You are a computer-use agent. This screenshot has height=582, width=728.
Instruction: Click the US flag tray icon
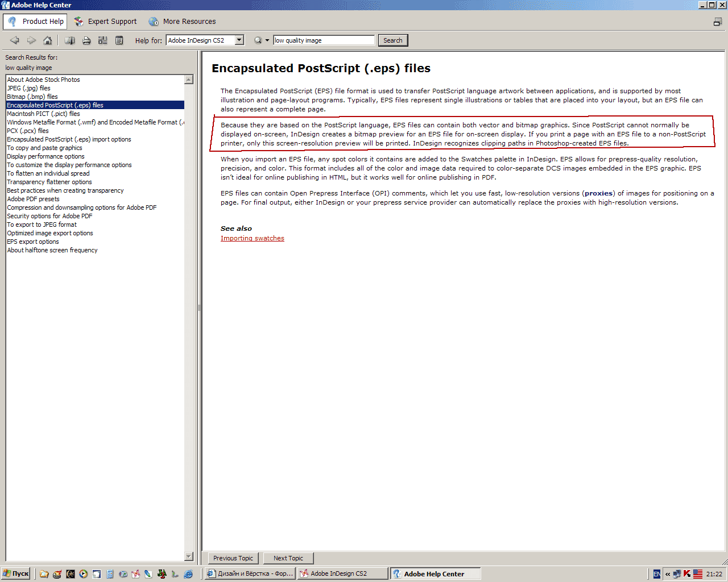(x=697, y=574)
